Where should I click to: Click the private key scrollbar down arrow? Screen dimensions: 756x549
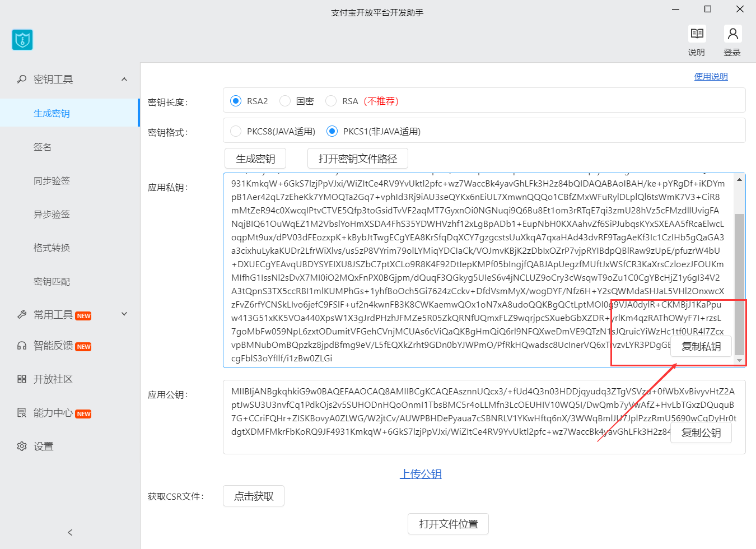pos(740,361)
